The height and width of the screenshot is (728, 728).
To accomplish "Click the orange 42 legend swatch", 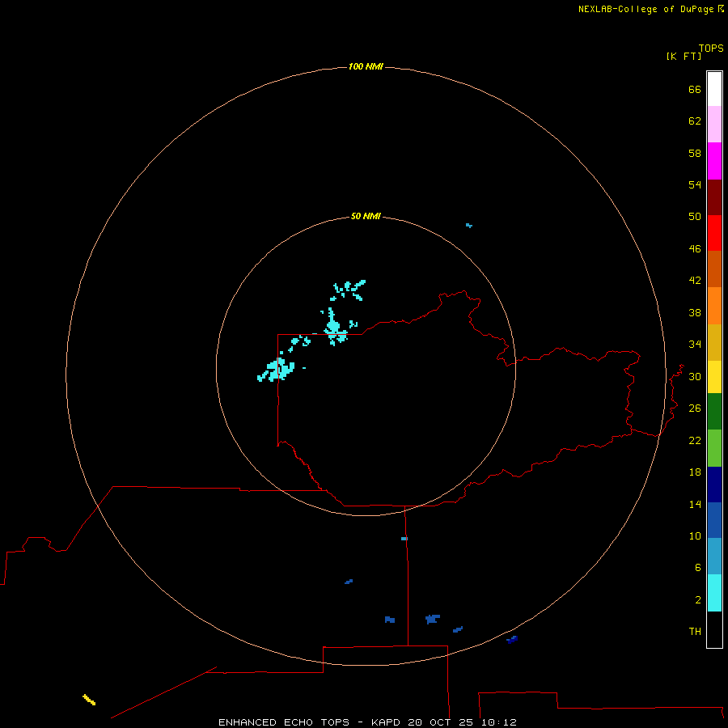I will (x=714, y=306).
